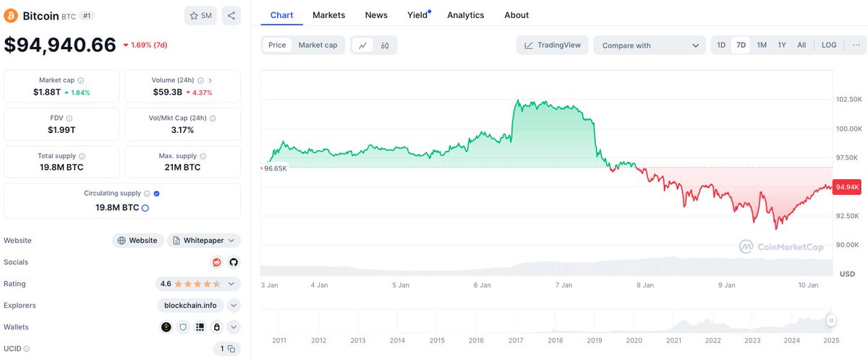The image size is (868, 359).
Task: Open the padlock wallet icon
Action: (216, 327)
